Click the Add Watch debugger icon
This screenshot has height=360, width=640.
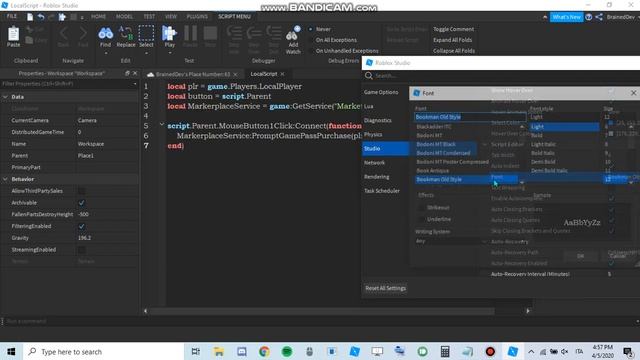click(293, 33)
